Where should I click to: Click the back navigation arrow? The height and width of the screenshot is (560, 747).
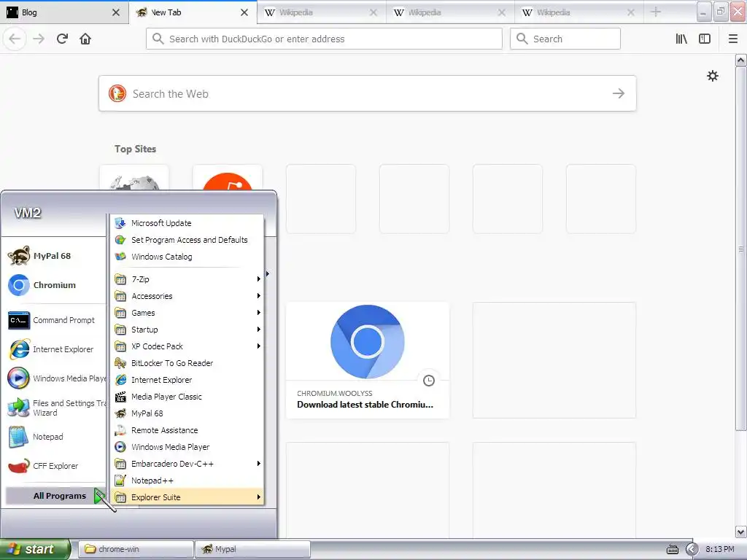(x=15, y=39)
